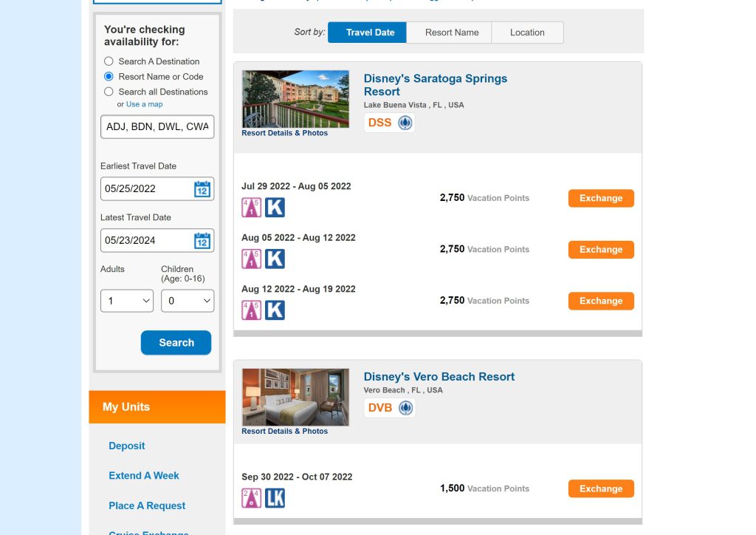Screen dimensions: 756x535
Task: Exchange for Jul 29 - Aug 05 week
Action: [x=600, y=198]
